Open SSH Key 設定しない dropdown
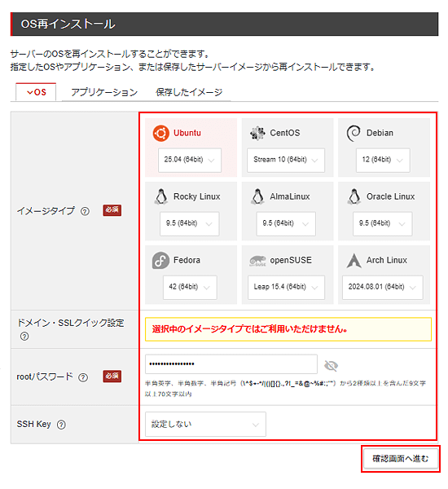This screenshot has height=489, width=448. 205,424
